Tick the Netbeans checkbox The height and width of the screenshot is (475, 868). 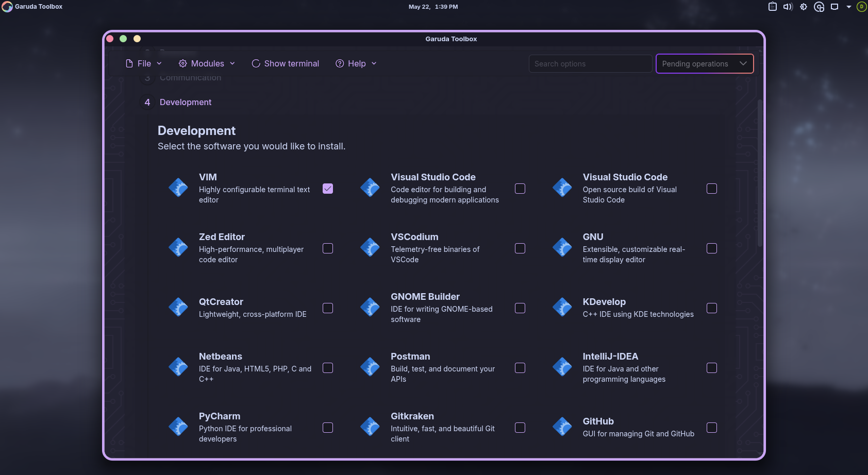328,368
